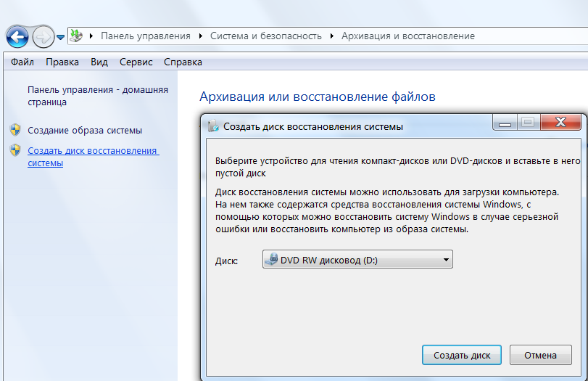This screenshot has width=588, height=381.
Task: Click shield icon beside Создание образа системы
Action: tap(15, 130)
